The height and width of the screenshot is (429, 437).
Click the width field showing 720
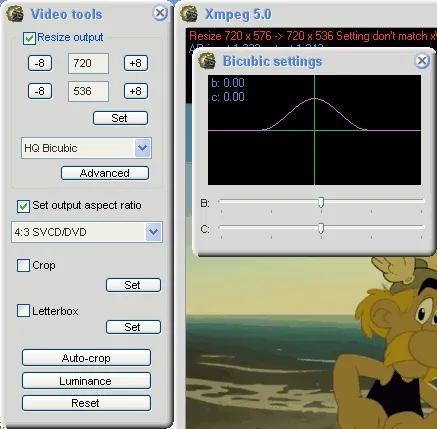pos(88,63)
